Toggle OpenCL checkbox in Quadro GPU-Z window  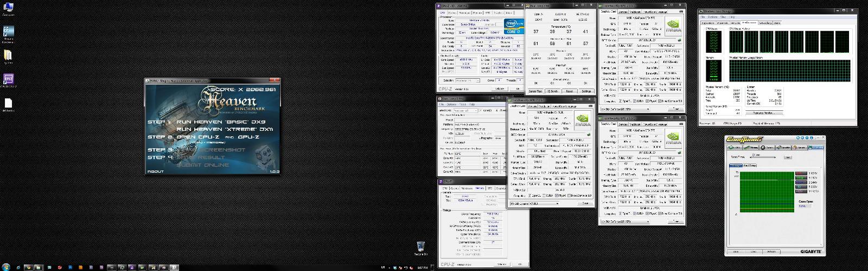529,196
